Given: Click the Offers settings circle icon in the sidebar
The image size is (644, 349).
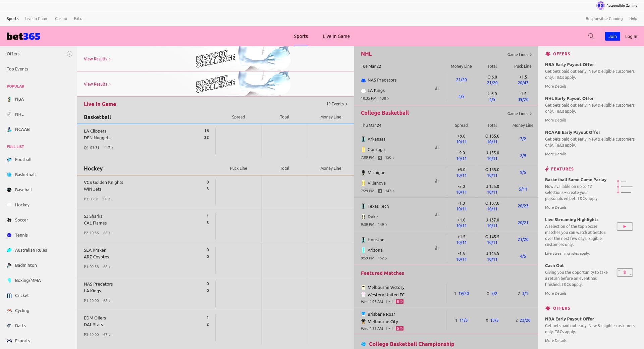Looking at the screenshot, I should (x=69, y=54).
